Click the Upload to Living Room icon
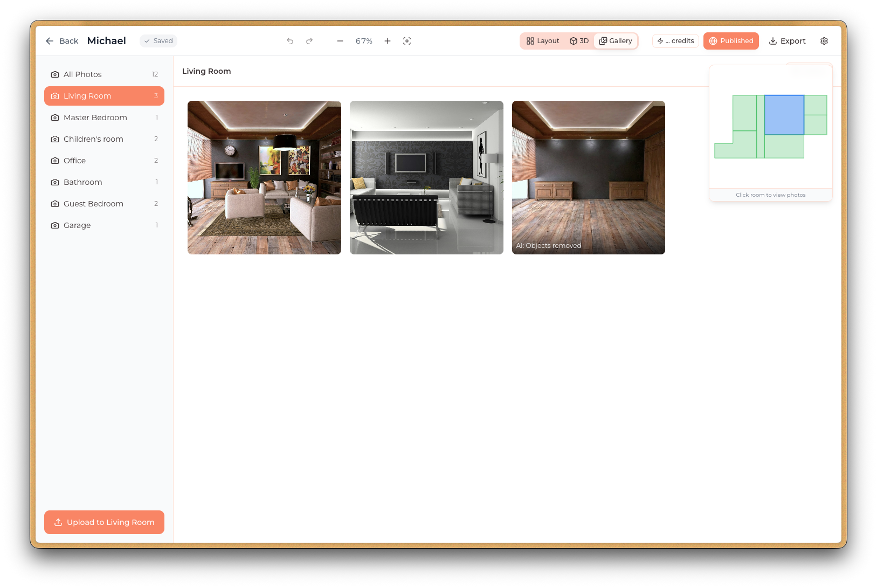 58,522
